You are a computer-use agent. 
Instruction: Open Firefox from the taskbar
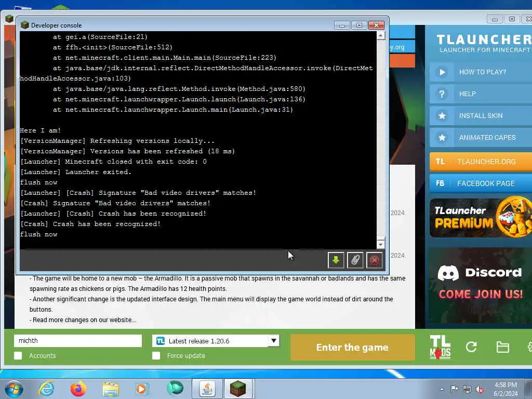(78, 389)
